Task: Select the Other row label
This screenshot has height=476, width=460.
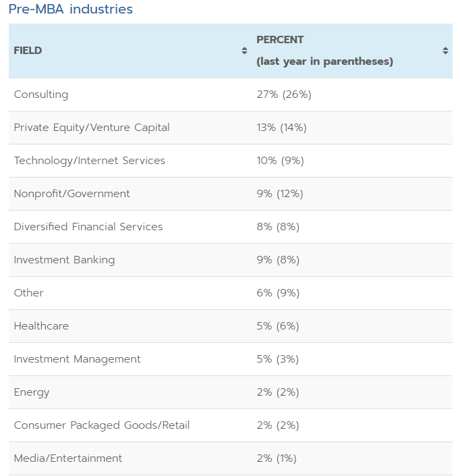Action: (28, 293)
